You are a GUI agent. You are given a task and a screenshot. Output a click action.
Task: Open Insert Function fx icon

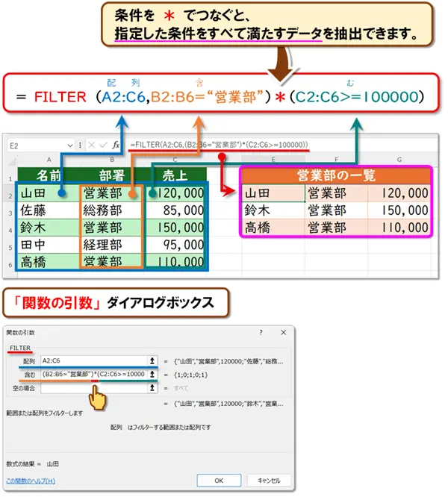pyautogui.click(x=116, y=145)
